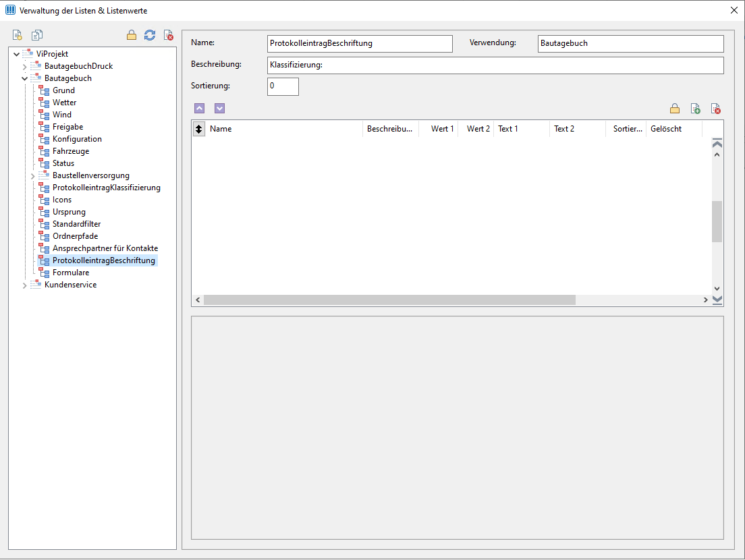Click the delete list icon above the tree

[169, 35]
